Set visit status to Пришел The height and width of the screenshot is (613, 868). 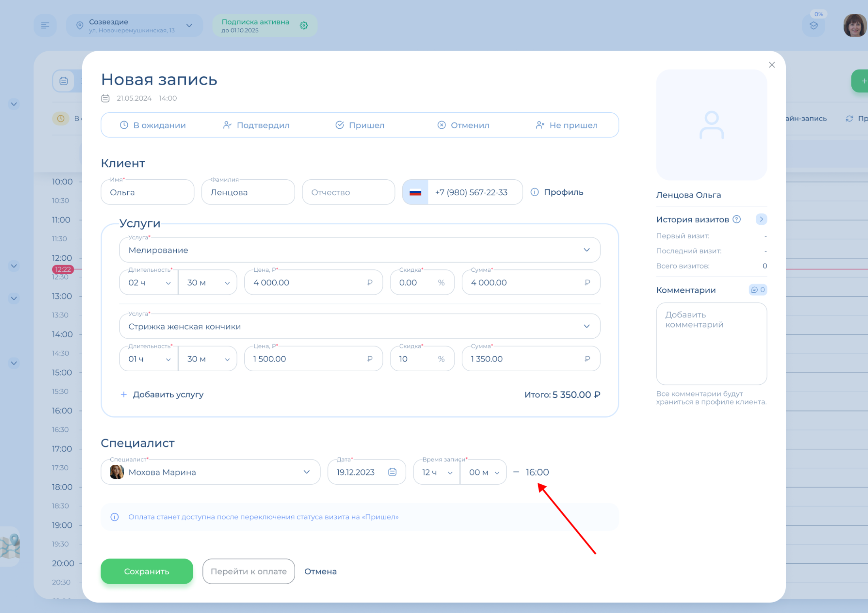[360, 125]
